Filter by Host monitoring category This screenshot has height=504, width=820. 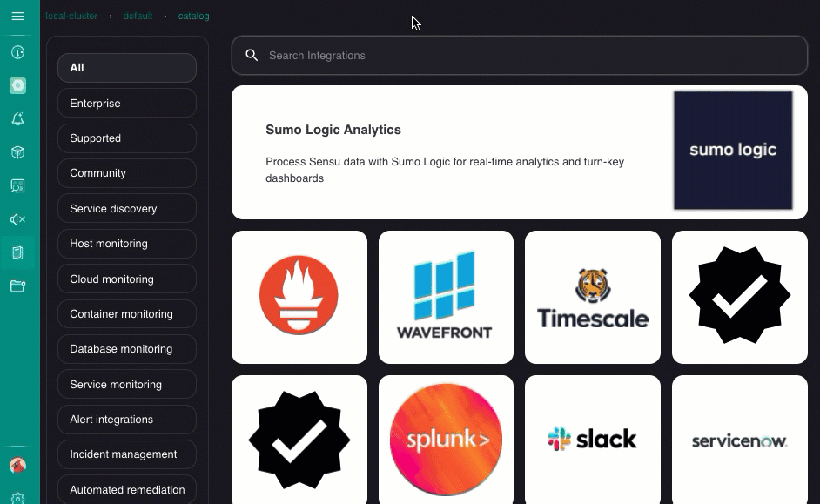[127, 244]
